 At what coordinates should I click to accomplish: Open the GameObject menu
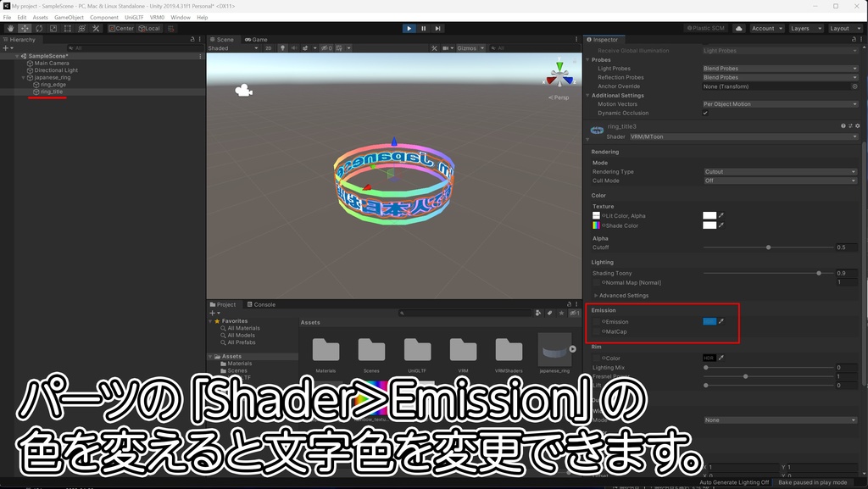(x=70, y=17)
